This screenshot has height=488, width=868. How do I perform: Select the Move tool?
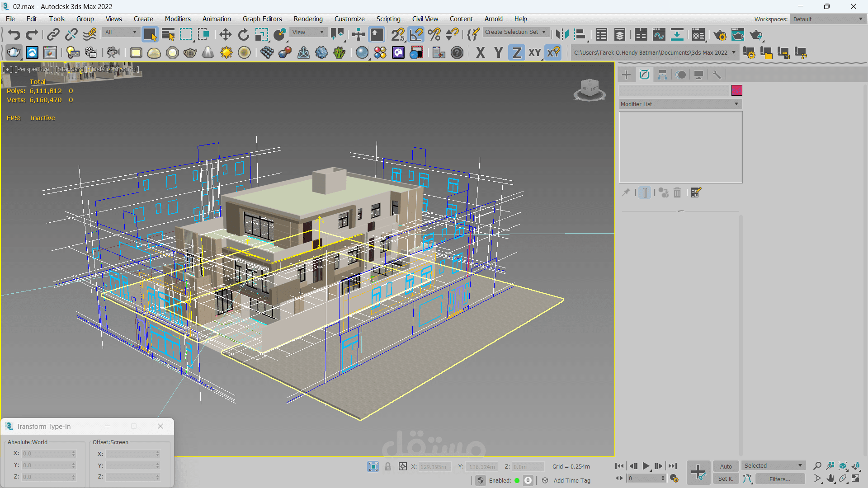tap(225, 35)
